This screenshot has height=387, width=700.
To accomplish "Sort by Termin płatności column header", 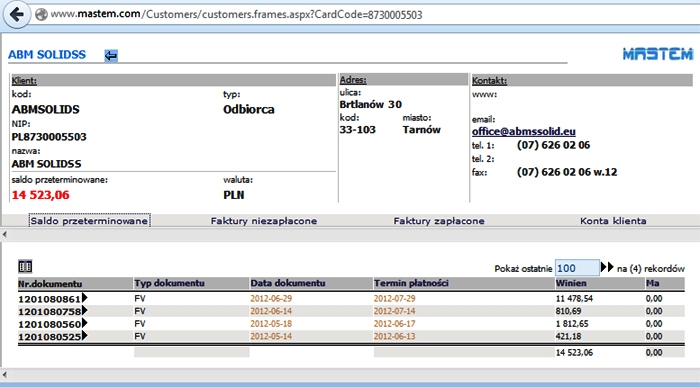I will click(x=411, y=283).
